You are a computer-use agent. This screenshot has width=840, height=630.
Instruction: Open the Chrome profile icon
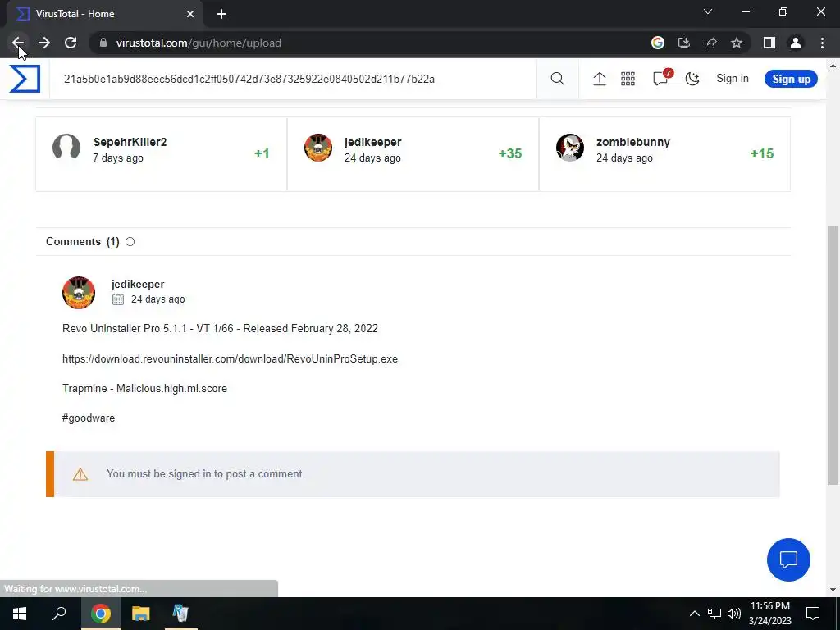796,43
